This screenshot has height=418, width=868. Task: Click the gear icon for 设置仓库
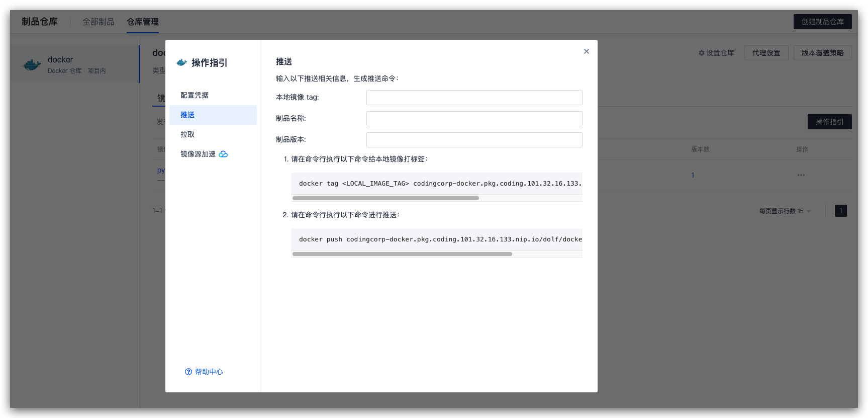tap(702, 53)
